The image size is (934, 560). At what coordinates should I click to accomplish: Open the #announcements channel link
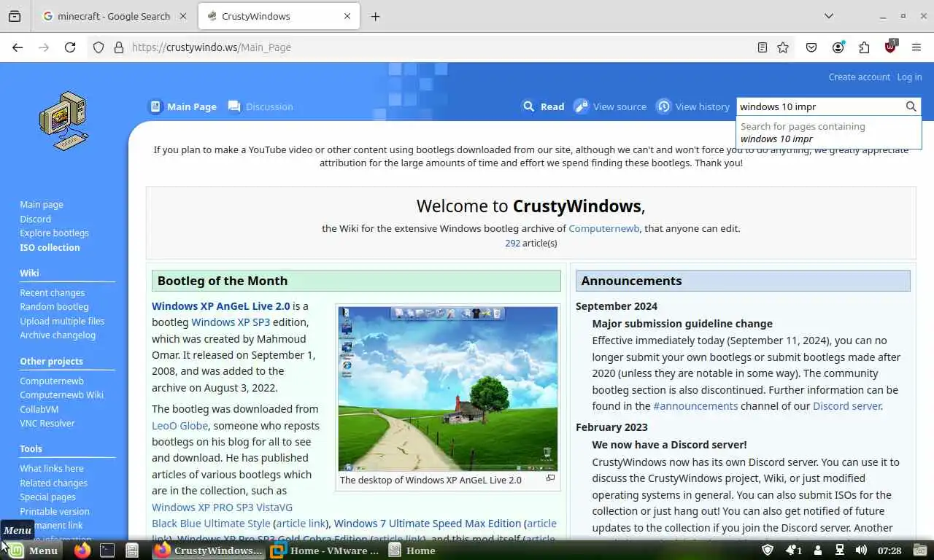point(695,406)
